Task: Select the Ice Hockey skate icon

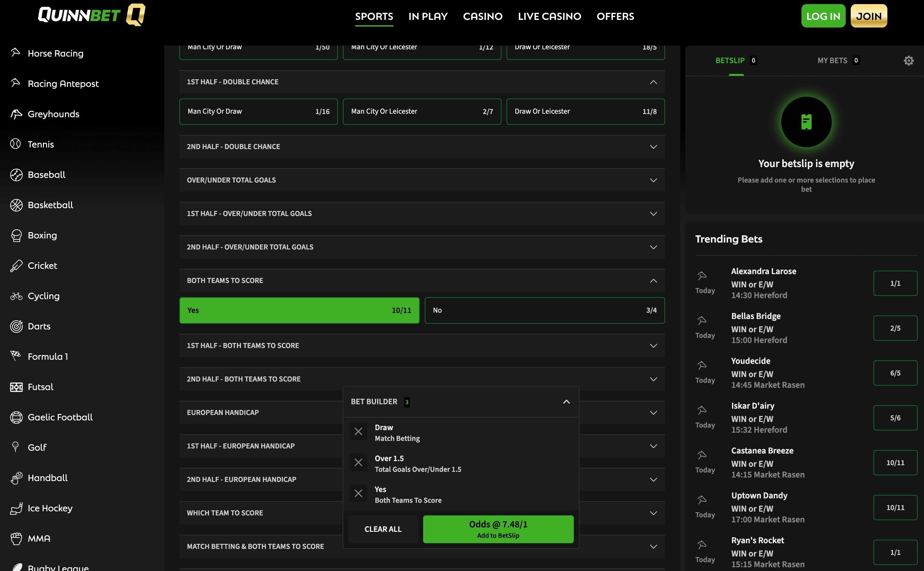Action: [x=16, y=508]
